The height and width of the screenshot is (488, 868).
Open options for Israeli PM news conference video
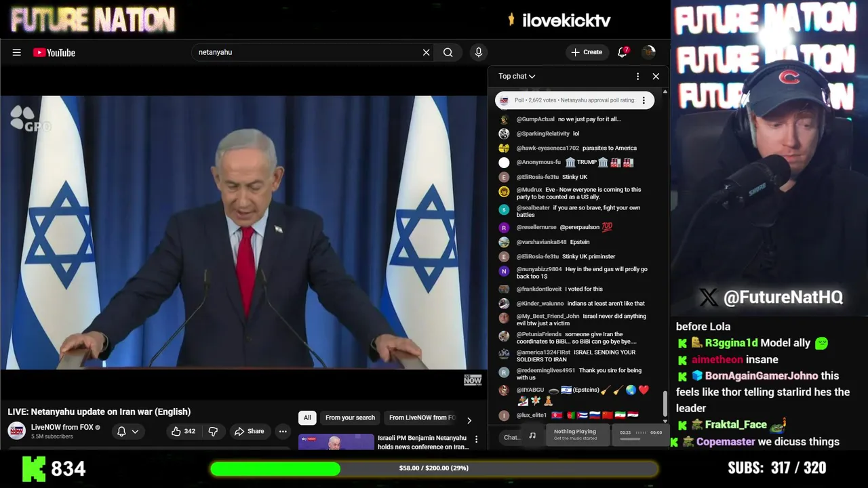pyautogui.click(x=476, y=439)
